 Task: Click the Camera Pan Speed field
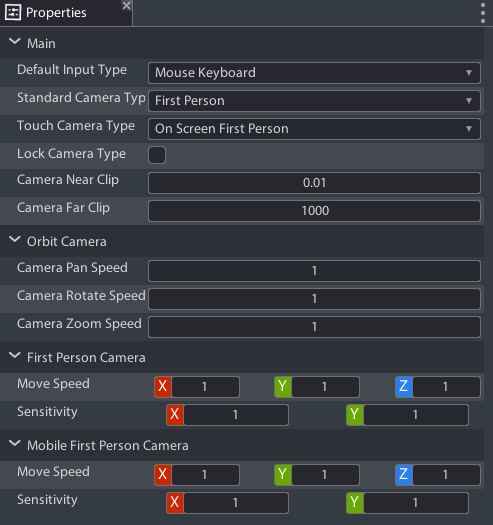click(x=314, y=271)
